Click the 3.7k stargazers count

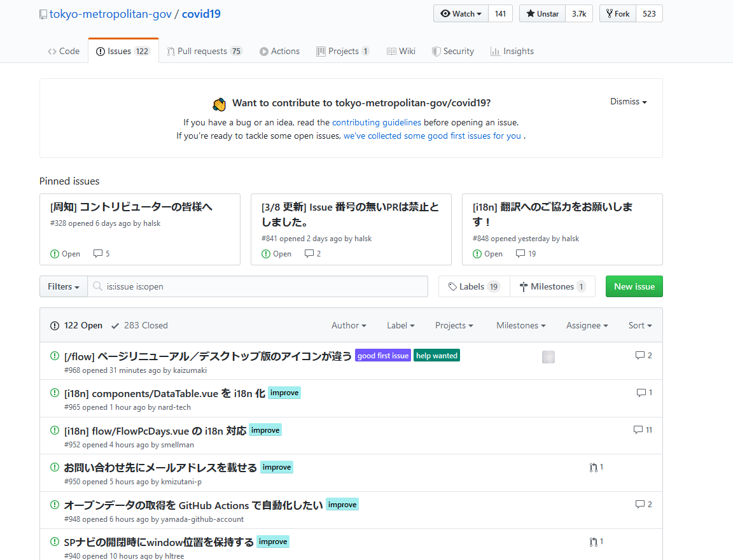[x=579, y=13]
